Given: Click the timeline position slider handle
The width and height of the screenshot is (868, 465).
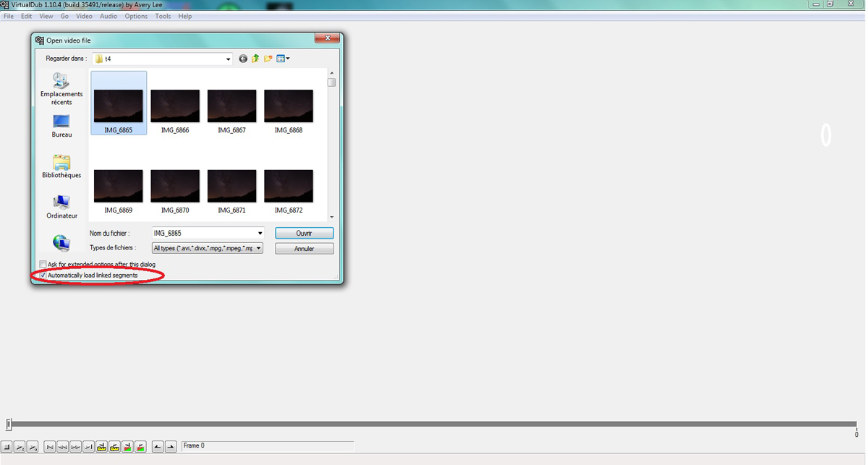Looking at the screenshot, I should click(9, 425).
